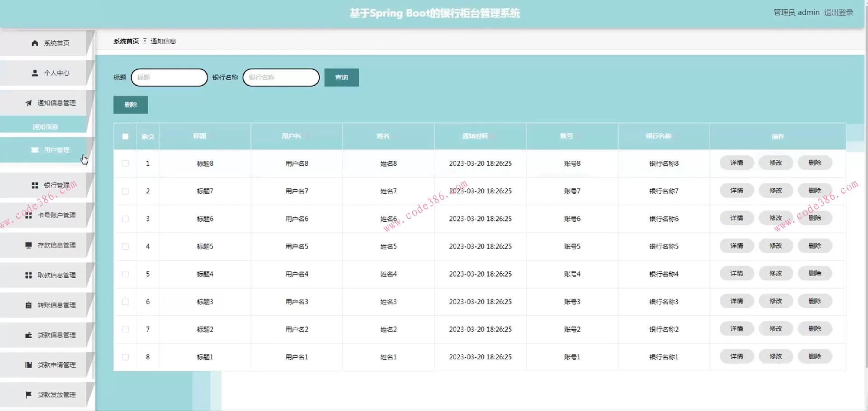868x411 pixels.
Task: Click the monitor icon for 存款信息管理
Action: coord(28,245)
